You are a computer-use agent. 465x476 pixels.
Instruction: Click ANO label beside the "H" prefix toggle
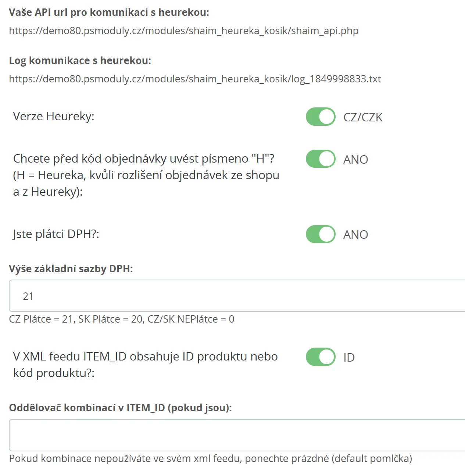click(355, 160)
